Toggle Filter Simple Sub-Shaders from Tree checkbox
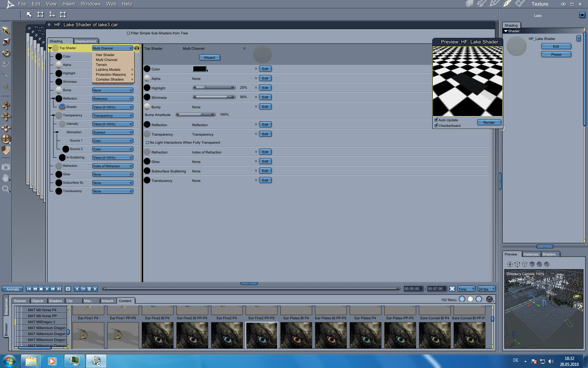 click(128, 33)
